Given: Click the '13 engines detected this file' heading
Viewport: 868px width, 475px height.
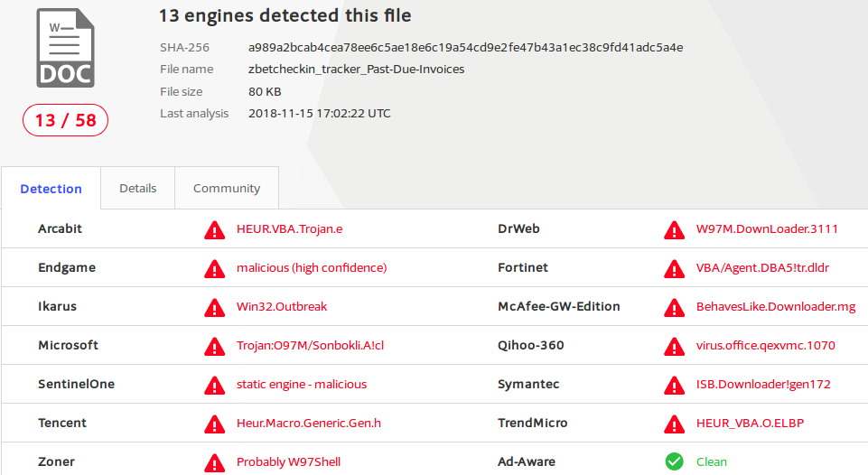Looking at the screenshot, I should tap(285, 15).
